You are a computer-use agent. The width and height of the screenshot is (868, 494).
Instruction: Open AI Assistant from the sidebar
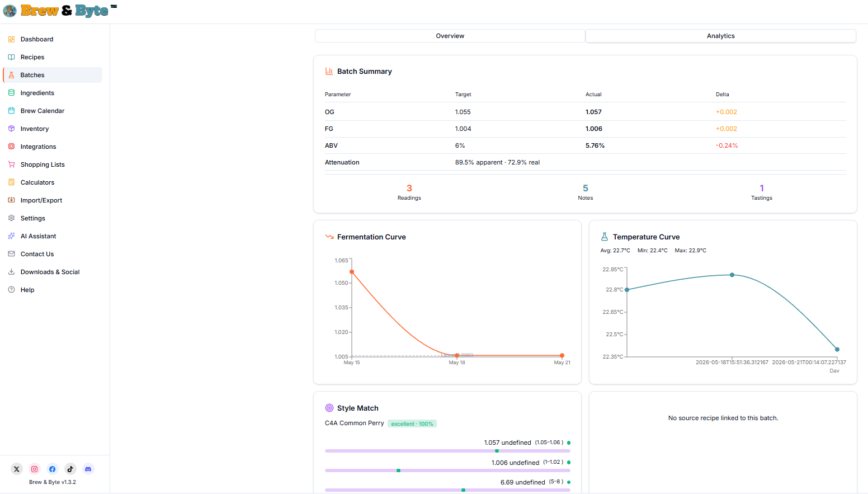53,236
